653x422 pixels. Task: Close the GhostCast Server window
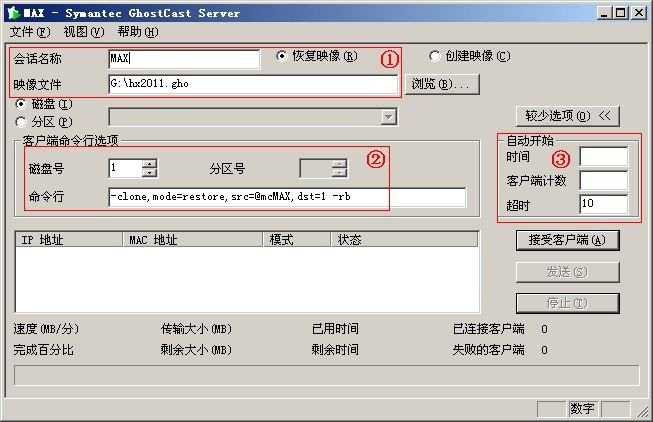tap(638, 13)
